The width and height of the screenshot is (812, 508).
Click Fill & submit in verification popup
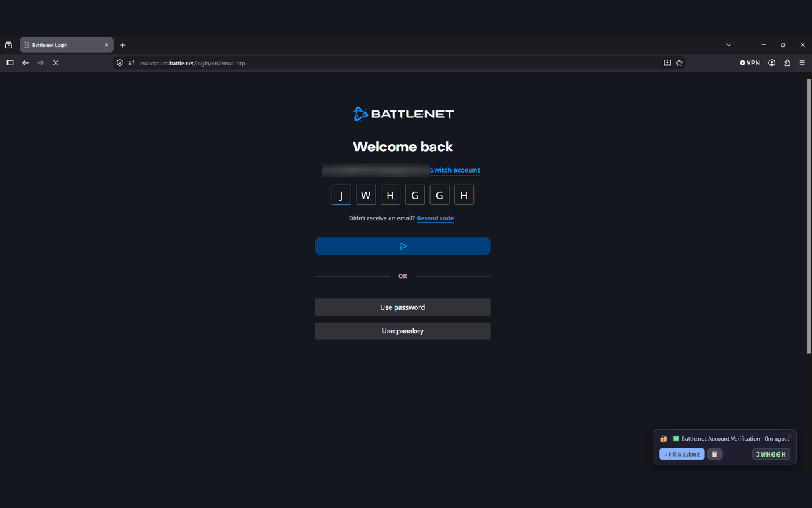pos(682,454)
